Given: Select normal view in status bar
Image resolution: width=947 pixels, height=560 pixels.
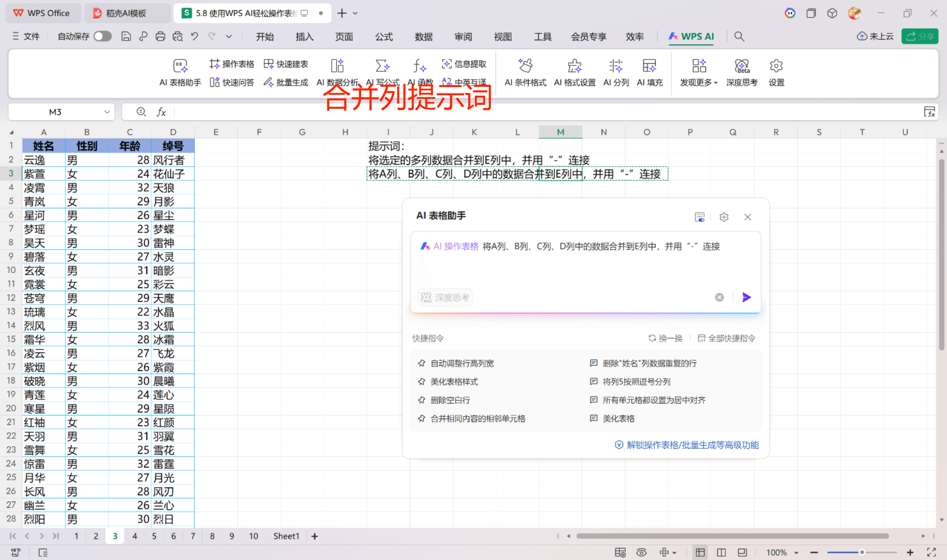Looking at the screenshot, I should tap(700, 552).
